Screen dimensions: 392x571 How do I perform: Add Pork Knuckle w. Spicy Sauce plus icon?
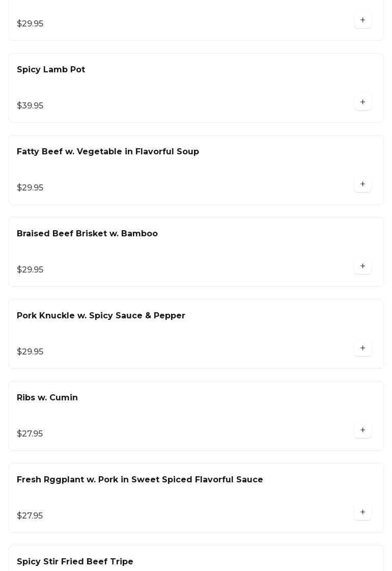[x=362, y=348]
